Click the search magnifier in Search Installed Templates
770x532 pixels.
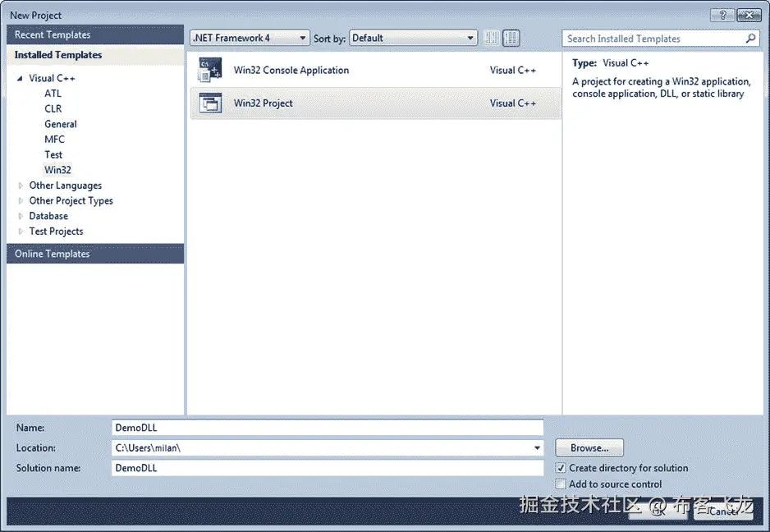tap(749, 38)
